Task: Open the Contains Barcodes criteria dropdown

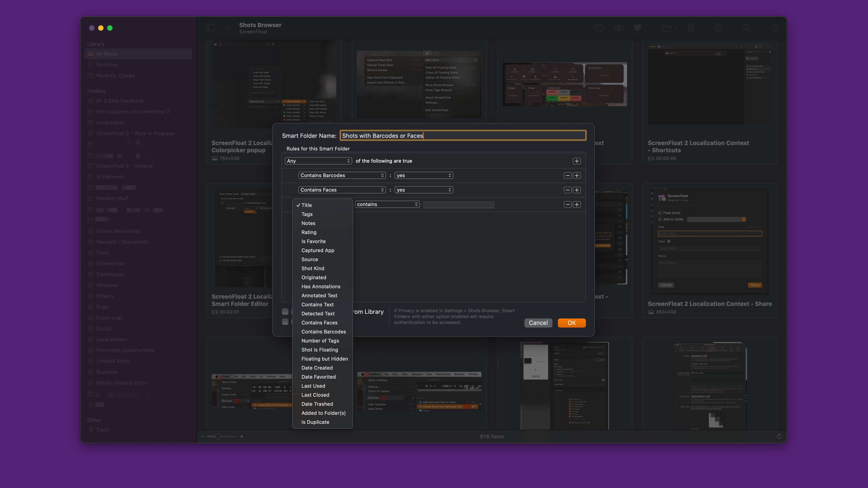Action: [342, 175]
